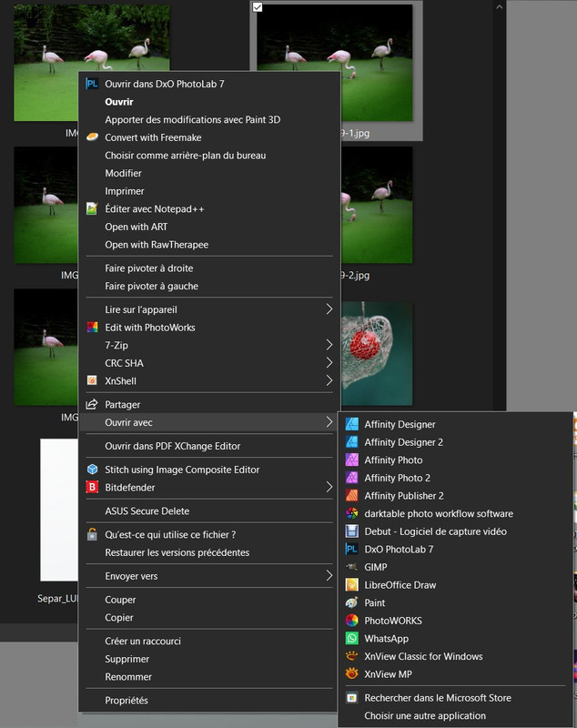Image resolution: width=577 pixels, height=728 pixels.
Task: Click the Paint palette icon
Action: 352,602
